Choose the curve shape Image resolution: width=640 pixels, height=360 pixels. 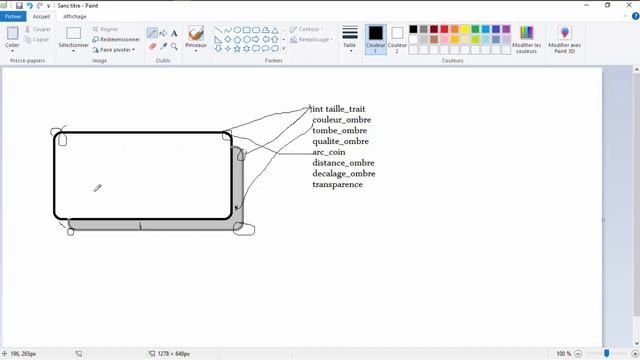point(228,30)
